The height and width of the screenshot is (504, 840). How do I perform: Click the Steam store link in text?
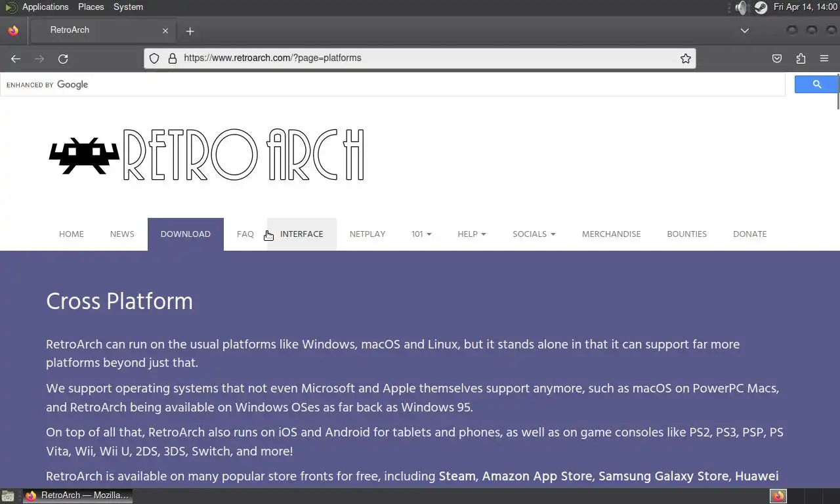click(457, 476)
